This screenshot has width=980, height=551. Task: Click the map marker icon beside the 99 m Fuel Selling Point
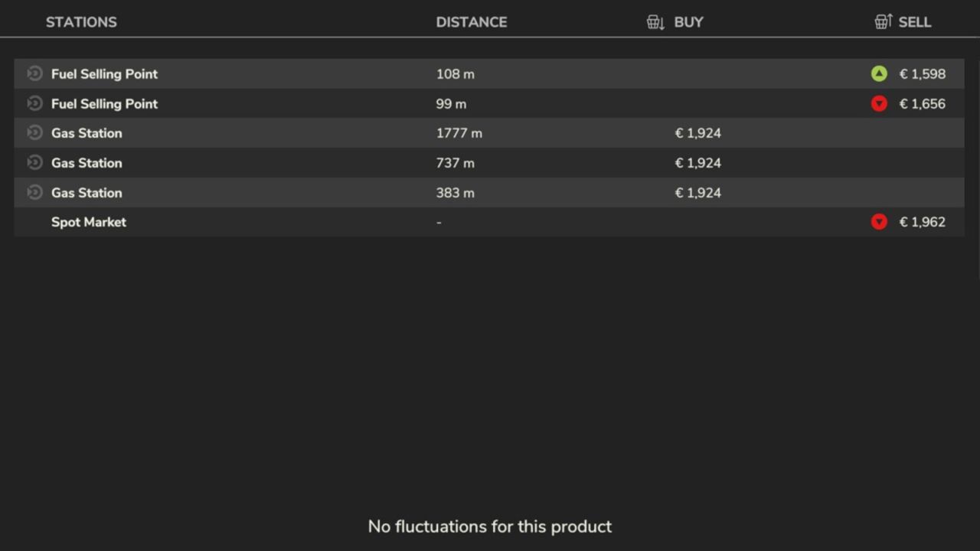34,103
